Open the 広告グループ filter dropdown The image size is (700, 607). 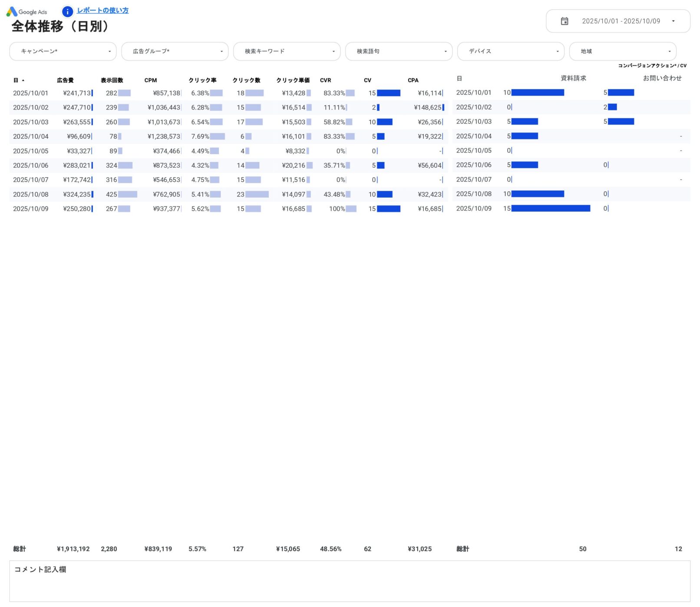[x=222, y=51]
